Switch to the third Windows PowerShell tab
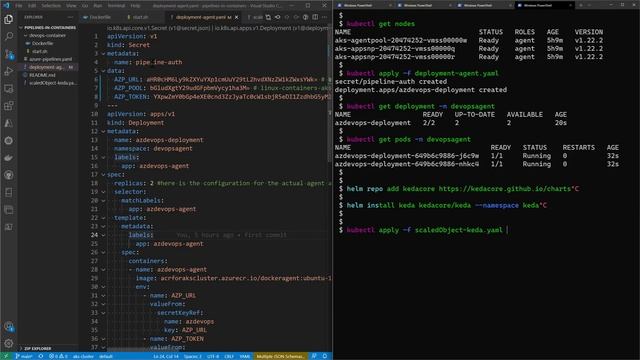Screen dimensions: 640x360 pyautogui.click(x=483, y=5)
